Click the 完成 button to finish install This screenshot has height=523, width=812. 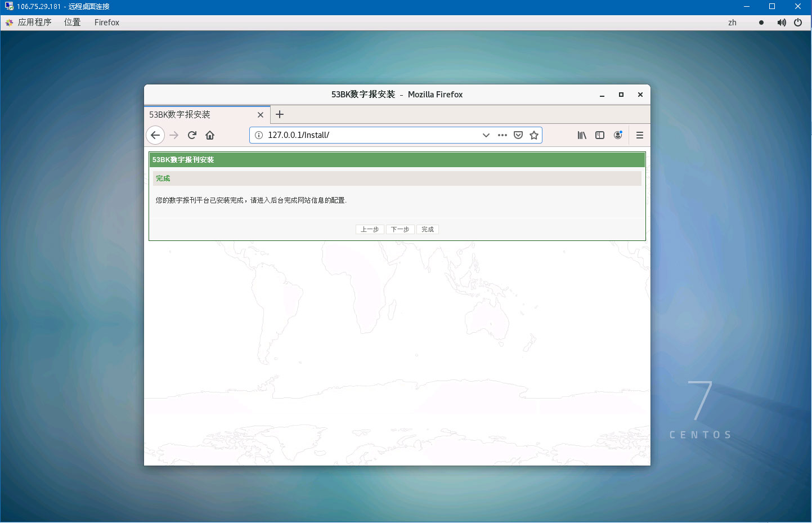428,229
